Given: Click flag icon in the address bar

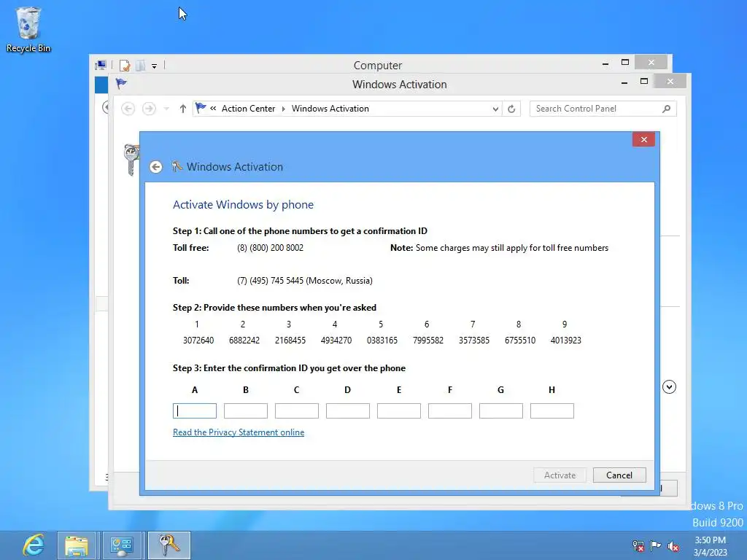Looking at the screenshot, I should click(201, 108).
